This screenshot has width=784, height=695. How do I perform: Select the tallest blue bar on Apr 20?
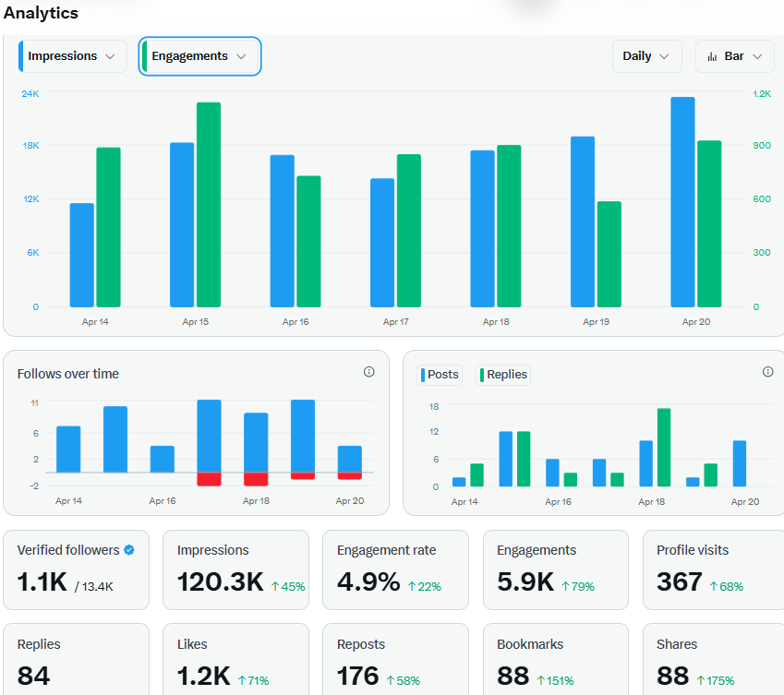(x=682, y=203)
